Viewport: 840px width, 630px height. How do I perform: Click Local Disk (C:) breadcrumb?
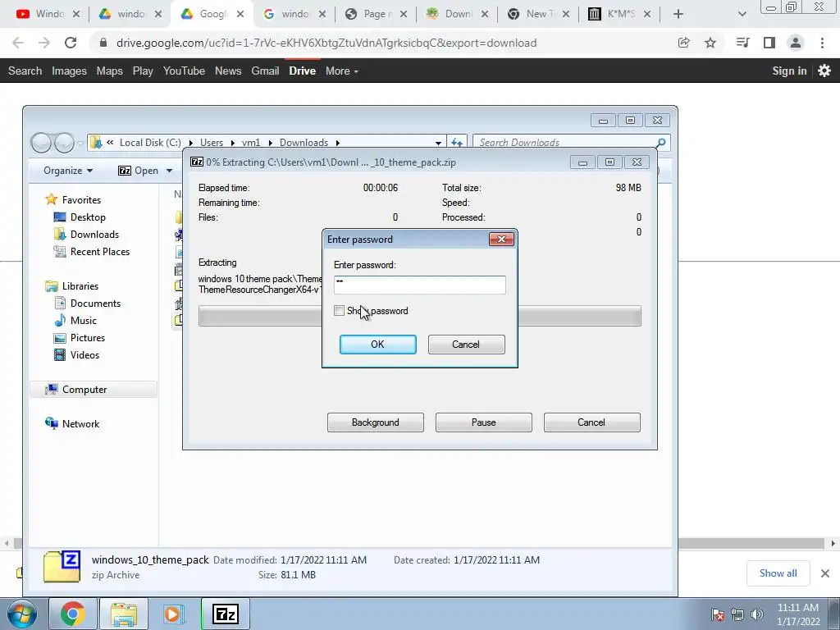[x=150, y=143]
